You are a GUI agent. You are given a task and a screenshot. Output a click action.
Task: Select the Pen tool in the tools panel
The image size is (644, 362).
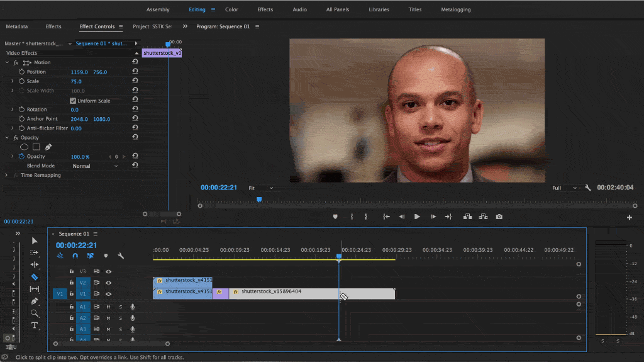coord(34,301)
